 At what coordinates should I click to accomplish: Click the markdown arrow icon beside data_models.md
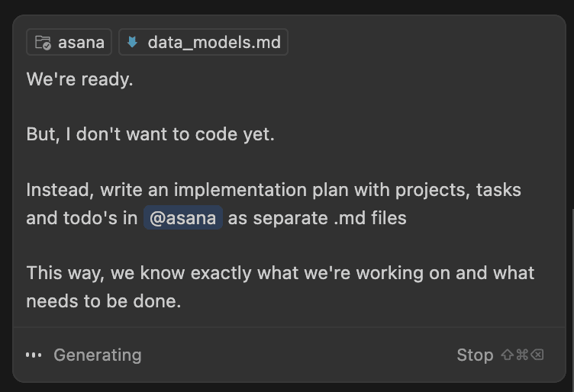pyautogui.click(x=133, y=43)
